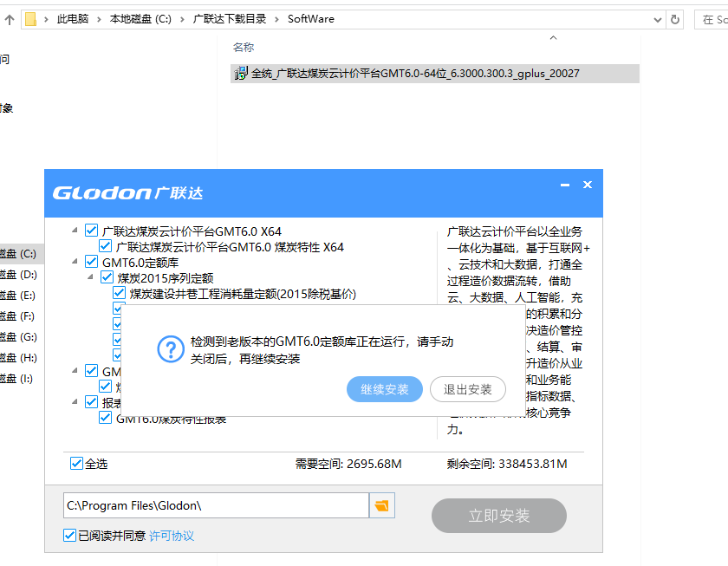The width and height of the screenshot is (728, 566).
Task: Click the Glodon广联达 logo
Action: [127, 192]
